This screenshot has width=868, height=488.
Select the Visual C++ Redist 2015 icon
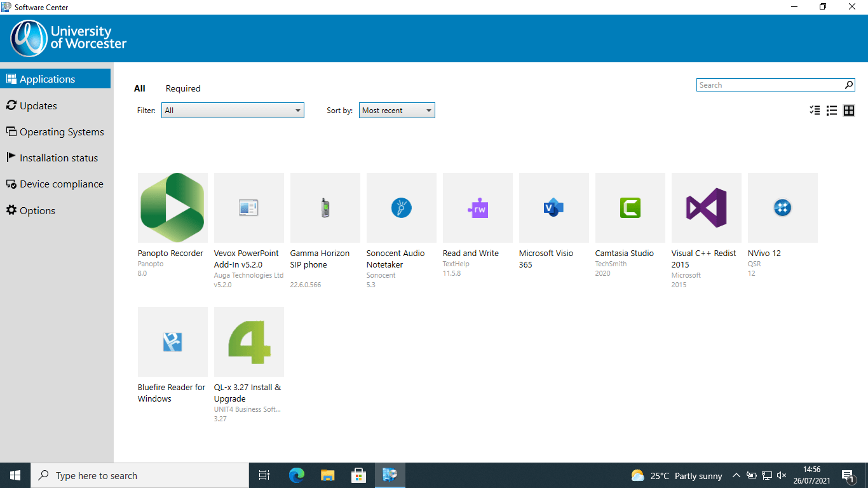pyautogui.click(x=707, y=208)
